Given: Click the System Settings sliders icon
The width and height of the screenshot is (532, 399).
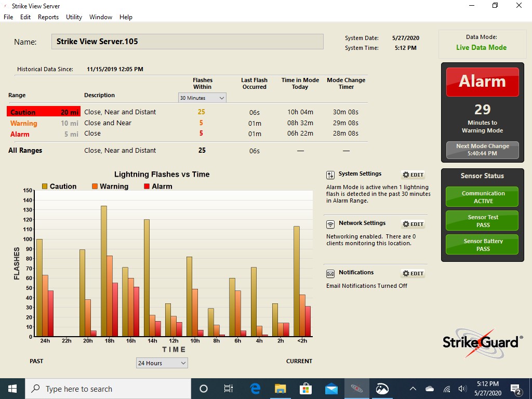Looking at the screenshot, I should (330, 175).
